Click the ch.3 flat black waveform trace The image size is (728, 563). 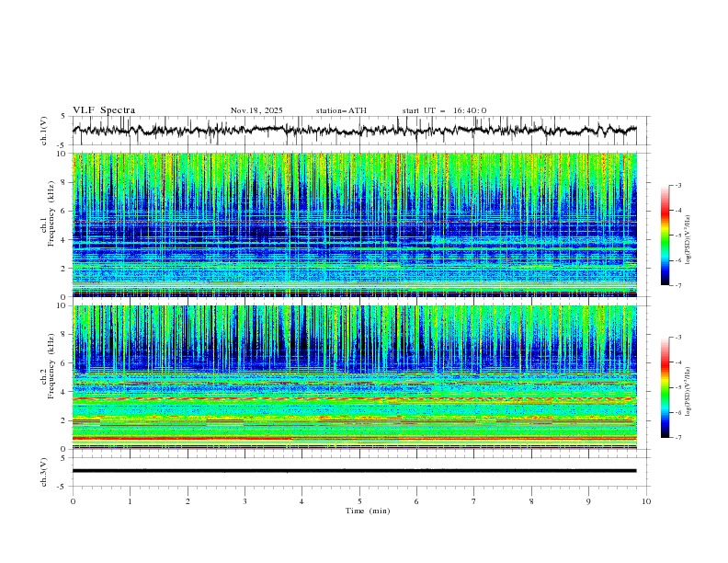coord(354,471)
